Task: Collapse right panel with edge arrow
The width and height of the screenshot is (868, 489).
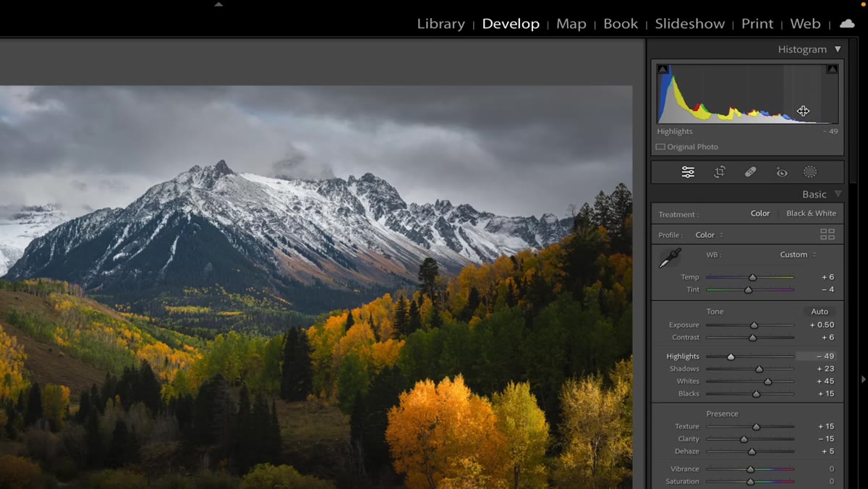Action: [863, 379]
